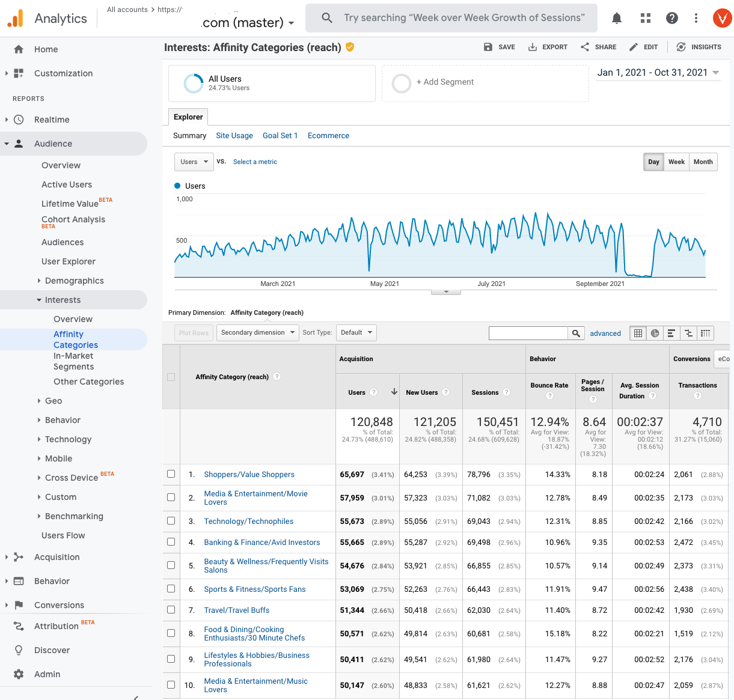Export the Affinity Categories report

pyautogui.click(x=547, y=47)
